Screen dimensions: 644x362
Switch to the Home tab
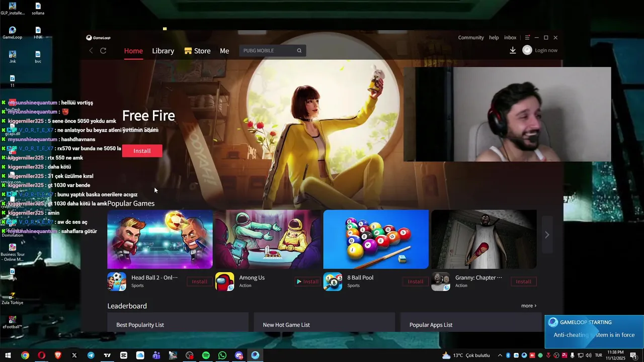[x=133, y=51]
